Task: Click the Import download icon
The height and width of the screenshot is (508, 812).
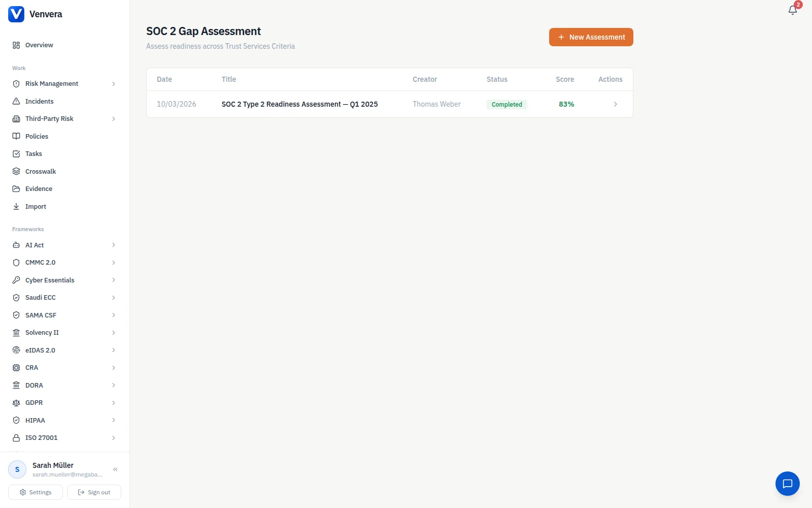Action: (16, 207)
